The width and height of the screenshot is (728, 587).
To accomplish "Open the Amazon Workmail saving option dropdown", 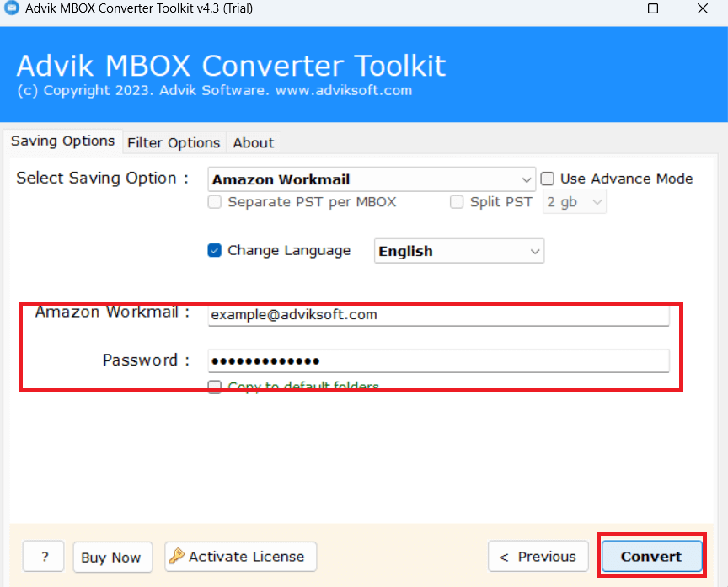I will (372, 179).
